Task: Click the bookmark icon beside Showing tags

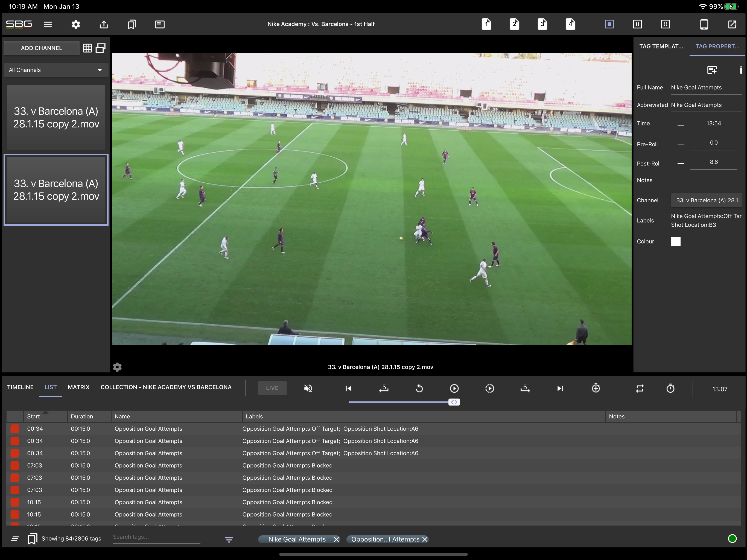Action: coord(32,538)
